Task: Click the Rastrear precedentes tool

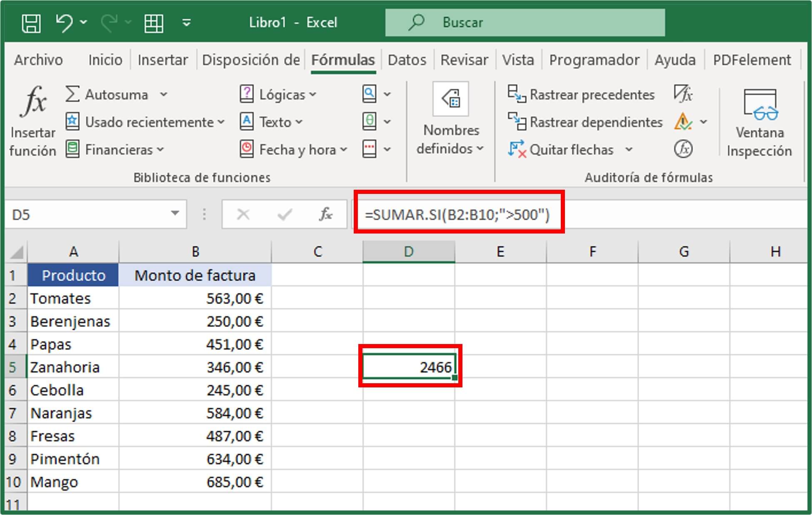Action: point(581,94)
